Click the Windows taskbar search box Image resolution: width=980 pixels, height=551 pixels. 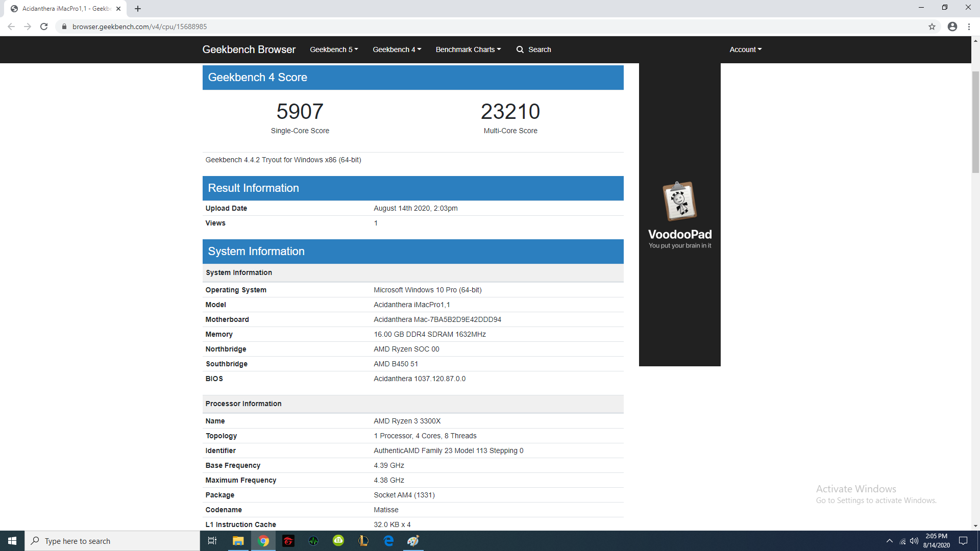click(x=112, y=541)
